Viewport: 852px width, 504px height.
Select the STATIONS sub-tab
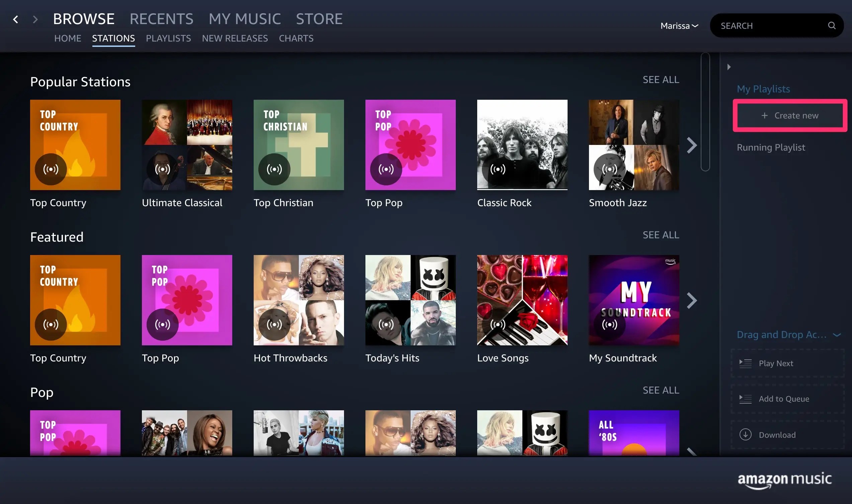tap(113, 38)
